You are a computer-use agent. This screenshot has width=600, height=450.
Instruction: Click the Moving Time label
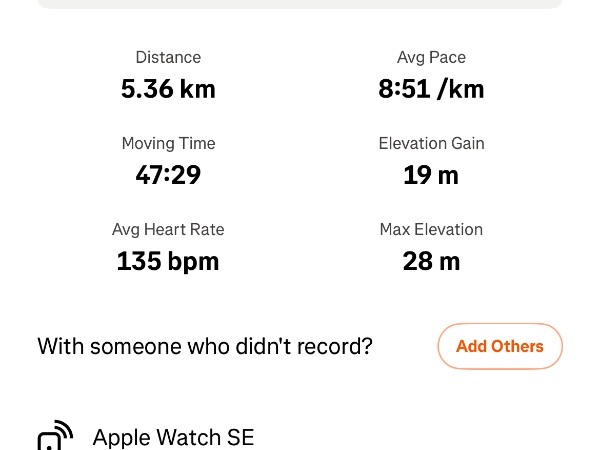pyautogui.click(x=168, y=144)
